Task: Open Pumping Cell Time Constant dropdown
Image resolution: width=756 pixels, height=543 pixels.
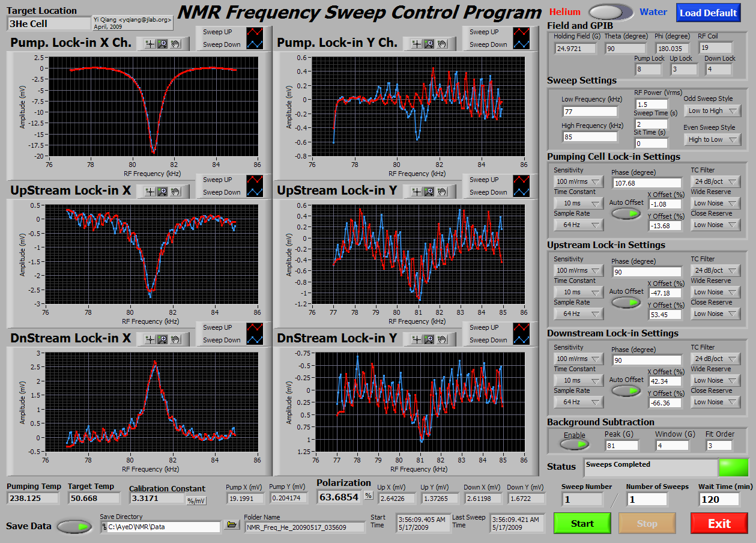Action: tap(579, 203)
